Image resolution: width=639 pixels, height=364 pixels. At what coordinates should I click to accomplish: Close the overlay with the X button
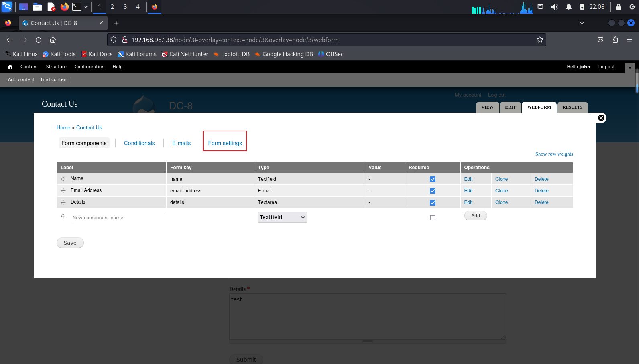(x=601, y=118)
